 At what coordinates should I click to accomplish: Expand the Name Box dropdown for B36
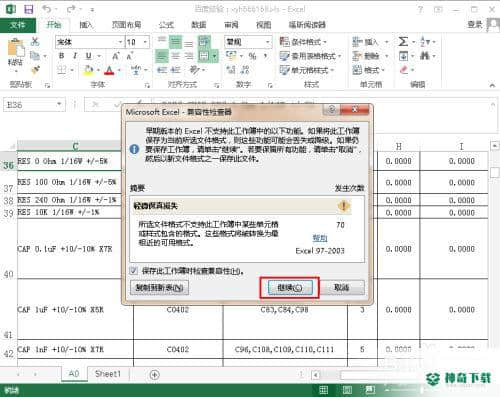[x=59, y=104]
